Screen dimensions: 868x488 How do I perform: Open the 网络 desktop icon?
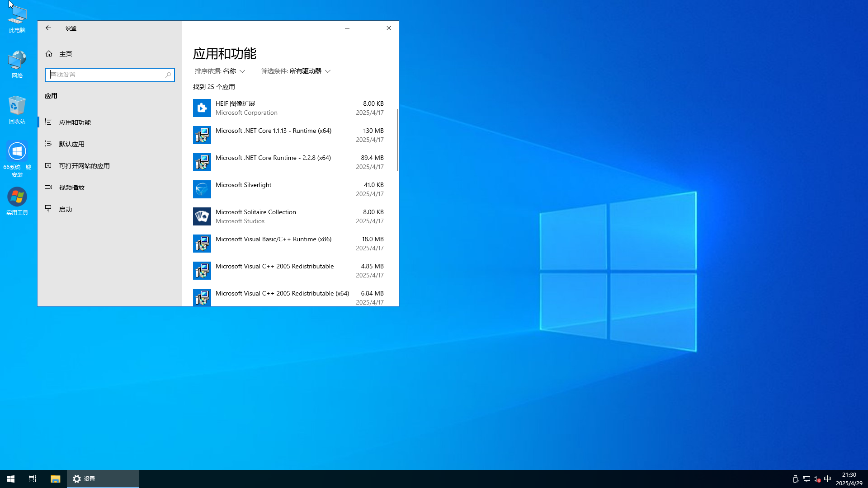17,65
